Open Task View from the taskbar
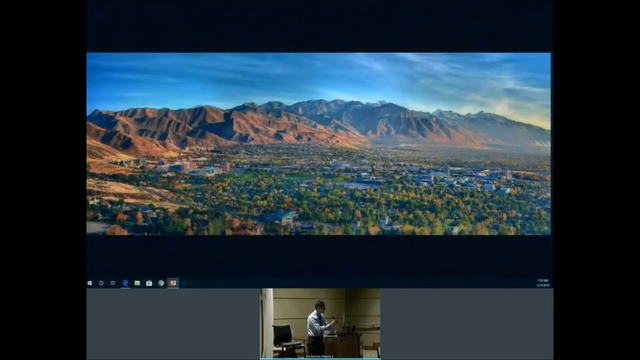Screen dimensions: 640x360 [113, 283]
